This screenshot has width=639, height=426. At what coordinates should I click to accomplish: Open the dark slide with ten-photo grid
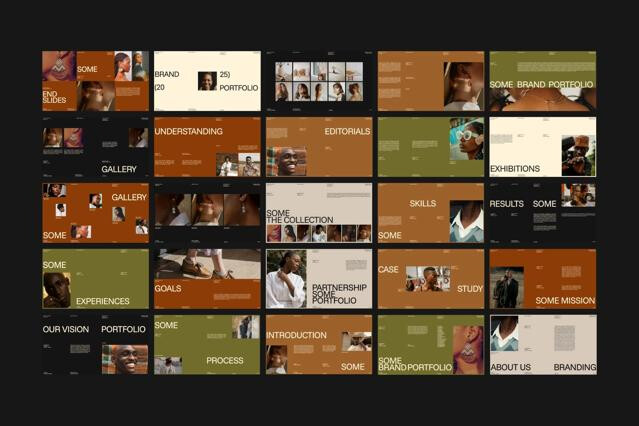319,81
